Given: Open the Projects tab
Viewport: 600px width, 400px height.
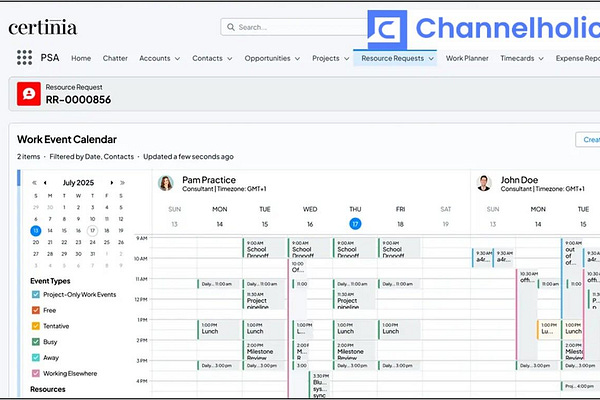Looking at the screenshot, I should pyautogui.click(x=326, y=58).
